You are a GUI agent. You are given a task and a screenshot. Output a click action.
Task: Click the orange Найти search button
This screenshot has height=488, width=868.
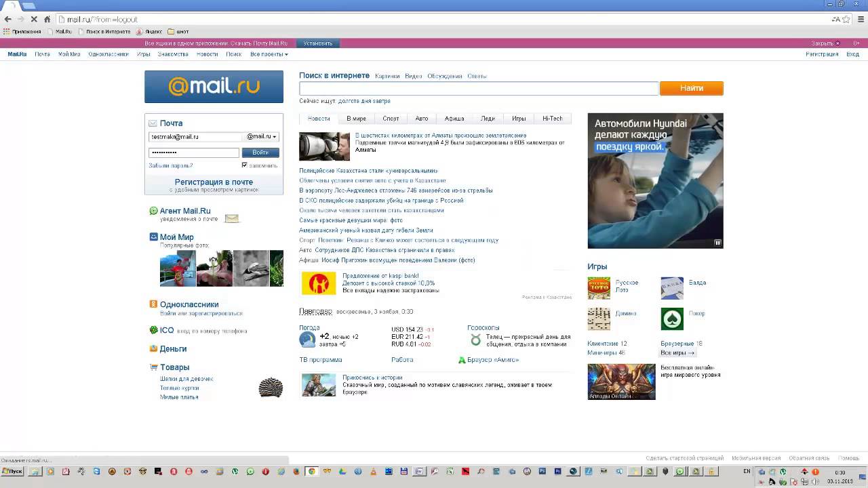(692, 88)
